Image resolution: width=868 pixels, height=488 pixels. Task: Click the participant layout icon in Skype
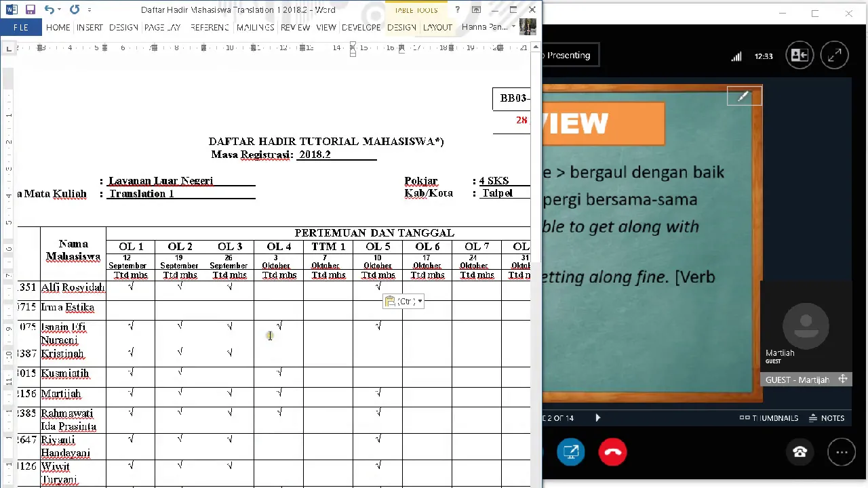(800, 56)
